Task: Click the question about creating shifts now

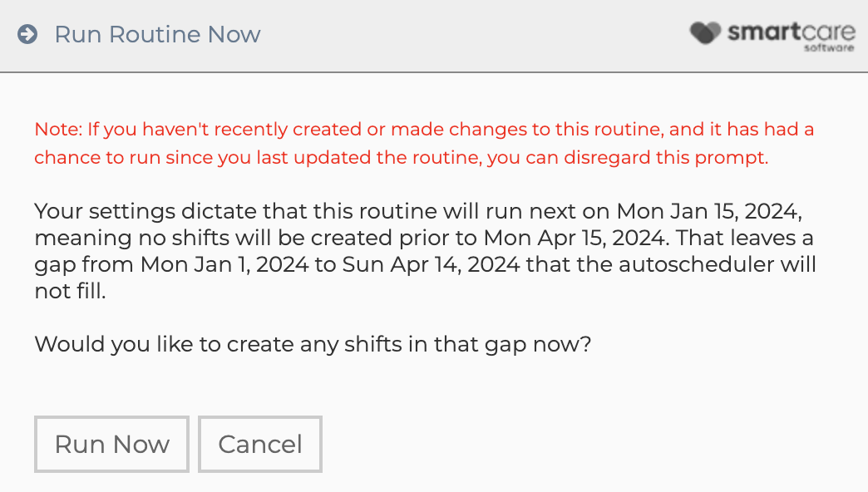Action: (x=313, y=345)
